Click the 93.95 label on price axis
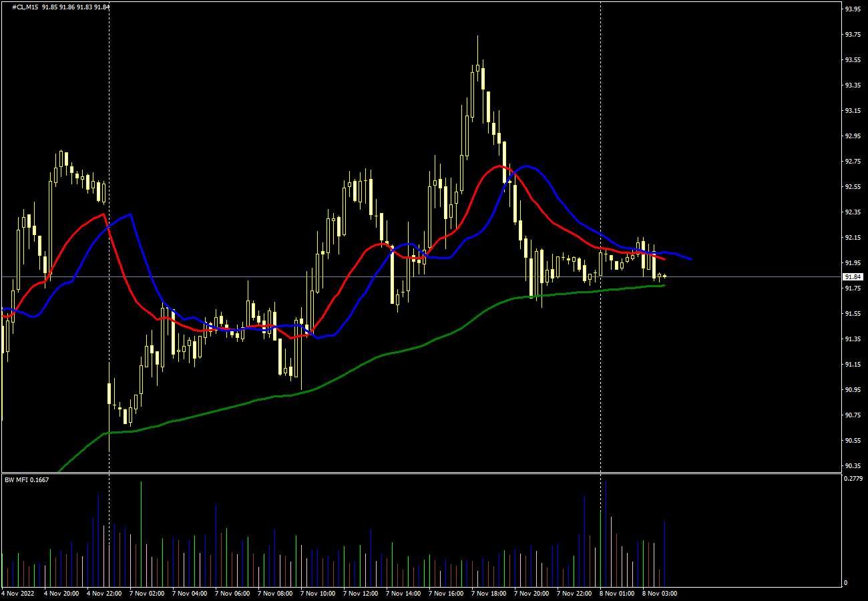This screenshot has width=868, height=601. 853,9
